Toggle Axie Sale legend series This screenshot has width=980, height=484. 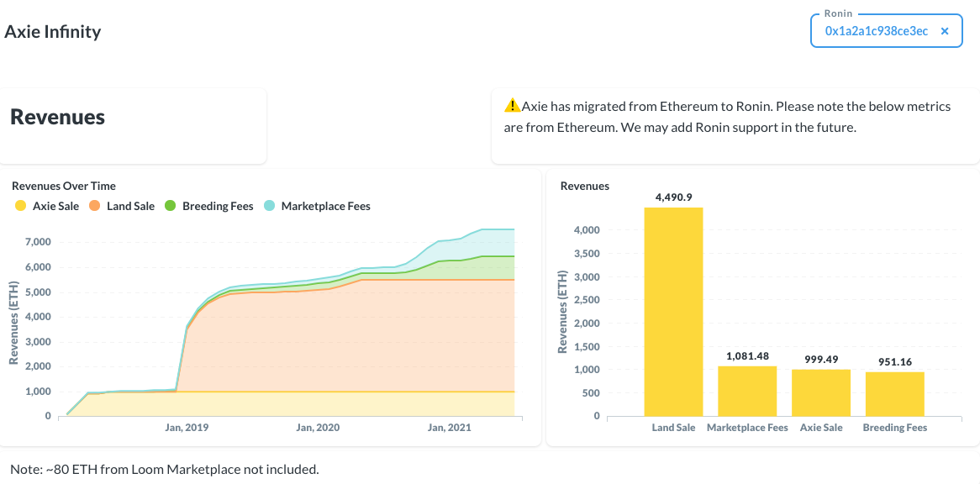click(47, 206)
